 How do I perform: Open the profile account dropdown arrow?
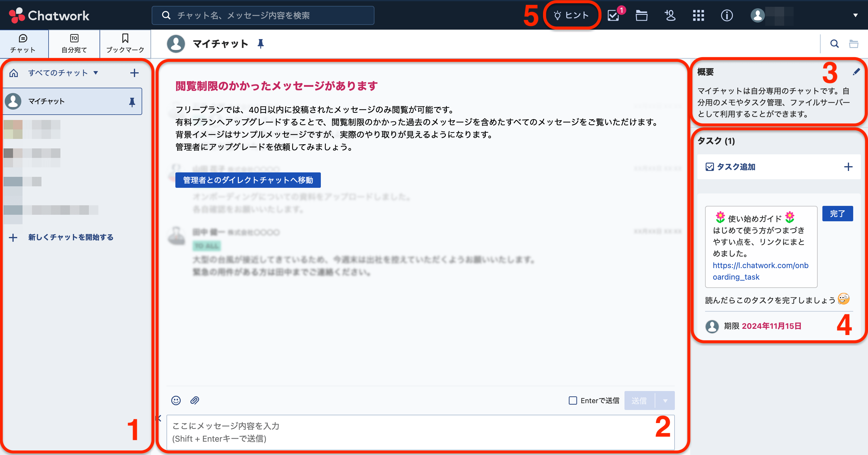pyautogui.click(x=855, y=15)
